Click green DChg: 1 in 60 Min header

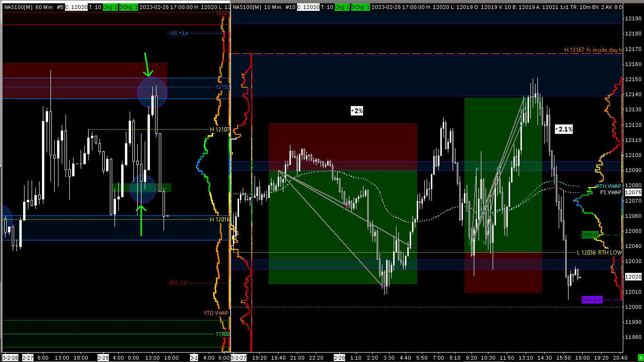(129, 7)
